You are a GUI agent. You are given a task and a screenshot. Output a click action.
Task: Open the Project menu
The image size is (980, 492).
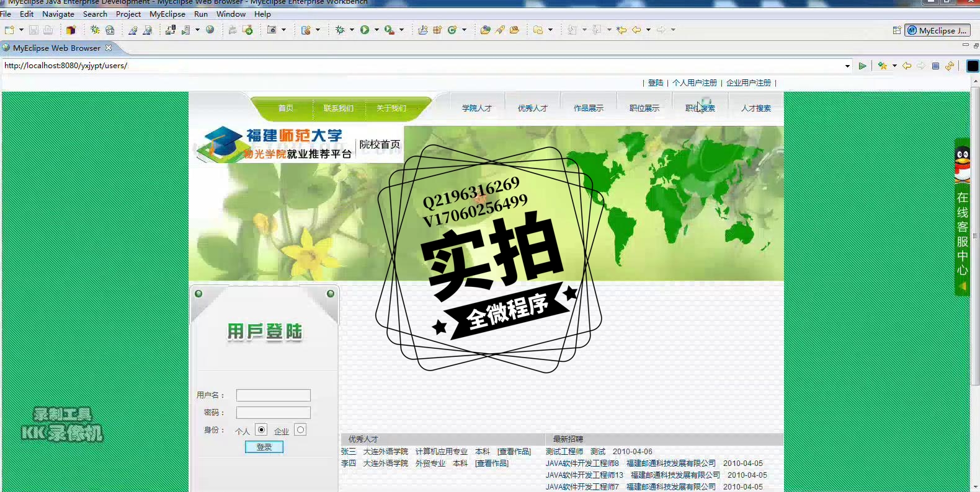click(128, 14)
